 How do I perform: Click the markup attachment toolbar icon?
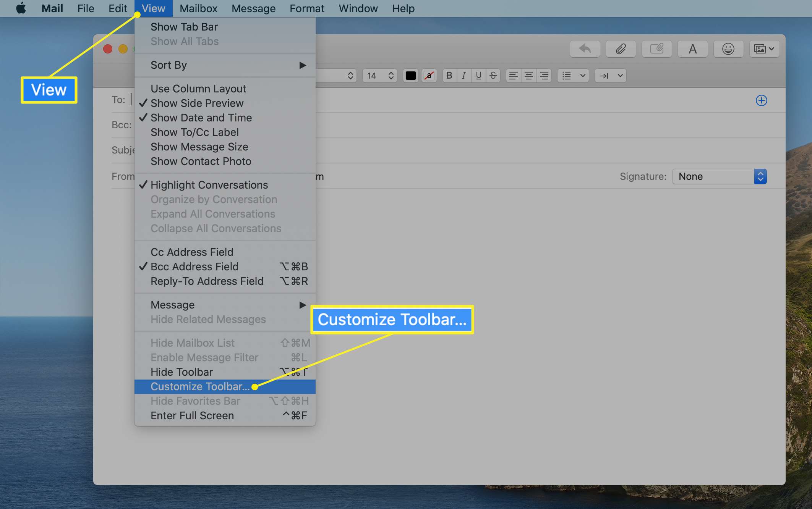click(656, 49)
